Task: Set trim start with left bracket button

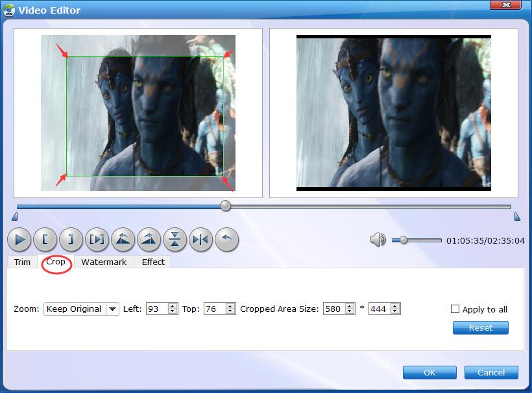Action: coord(45,240)
